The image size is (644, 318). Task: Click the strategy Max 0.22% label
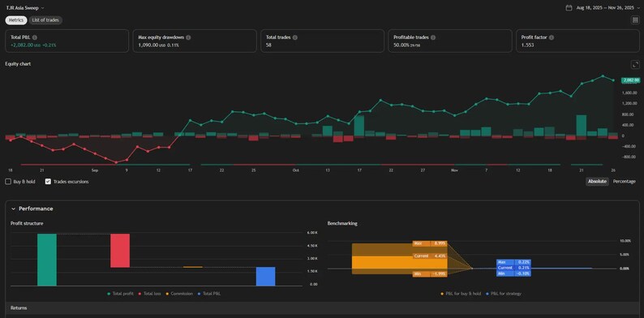pyautogui.click(x=513, y=262)
